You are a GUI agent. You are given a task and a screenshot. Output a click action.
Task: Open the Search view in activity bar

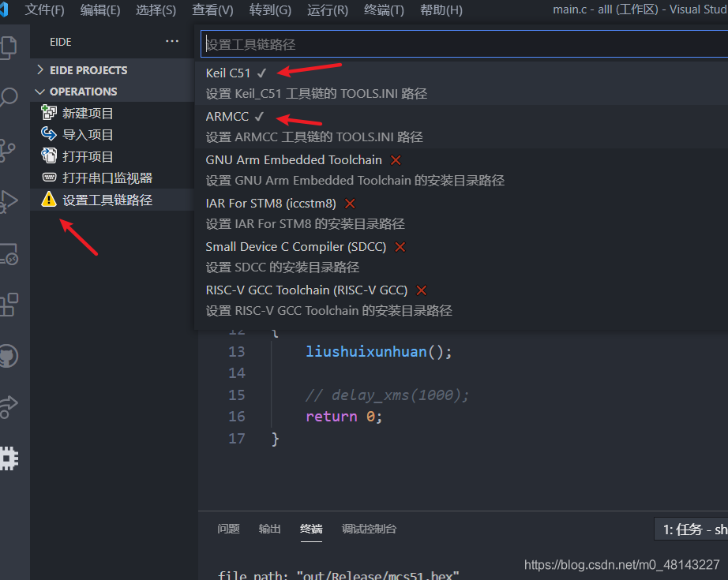pos(8,97)
